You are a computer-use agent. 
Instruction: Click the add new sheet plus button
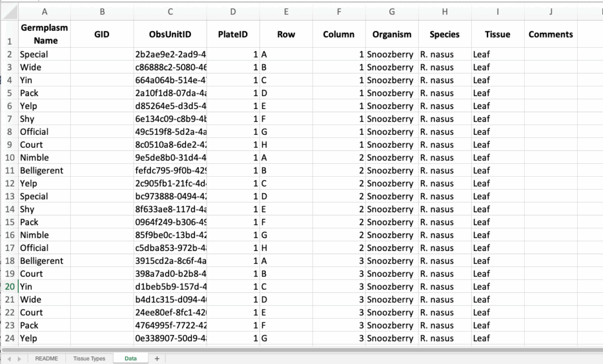click(157, 358)
